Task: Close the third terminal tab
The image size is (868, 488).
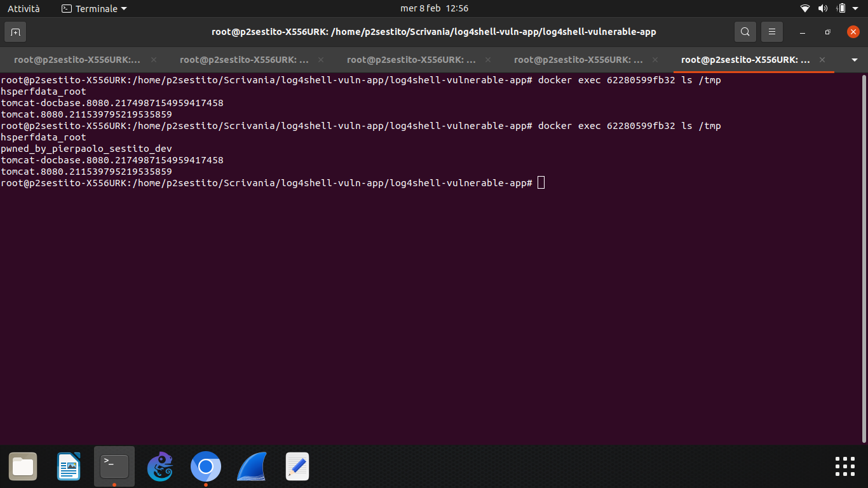Action: pos(488,60)
